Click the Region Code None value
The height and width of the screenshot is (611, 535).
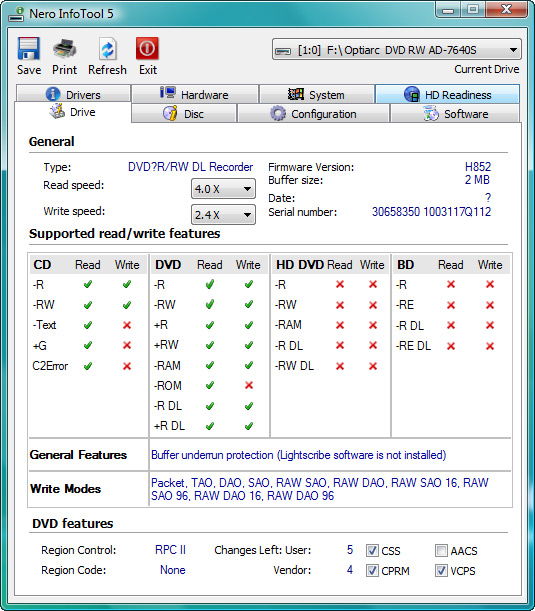tap(173, 570)
